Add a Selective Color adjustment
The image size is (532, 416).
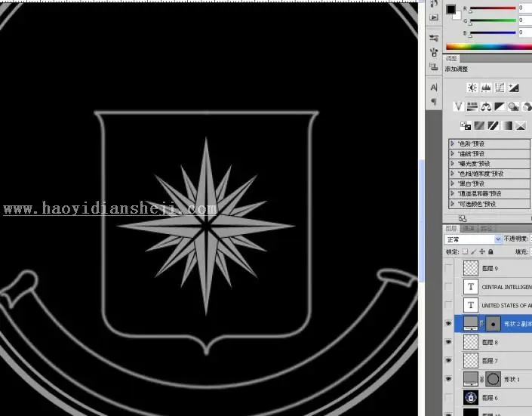pyautogui.click(x=521, y=125)
